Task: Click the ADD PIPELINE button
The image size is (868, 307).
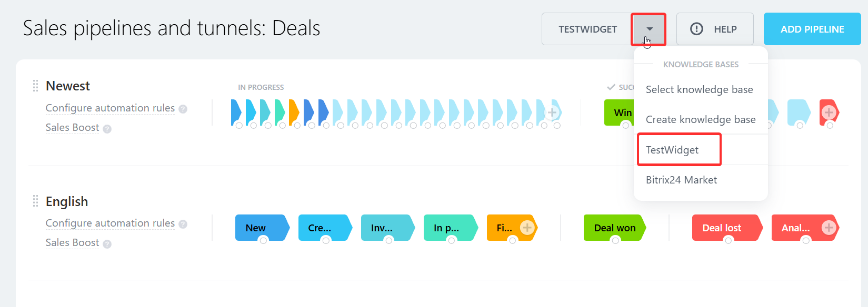Action: 812,29
